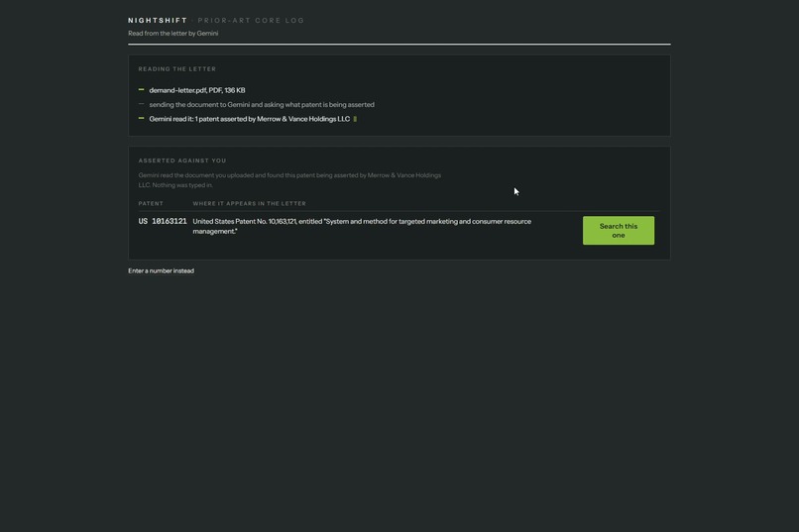Click the PATENT column header
This screenshot has height=532, width=799.
(151, 203)
